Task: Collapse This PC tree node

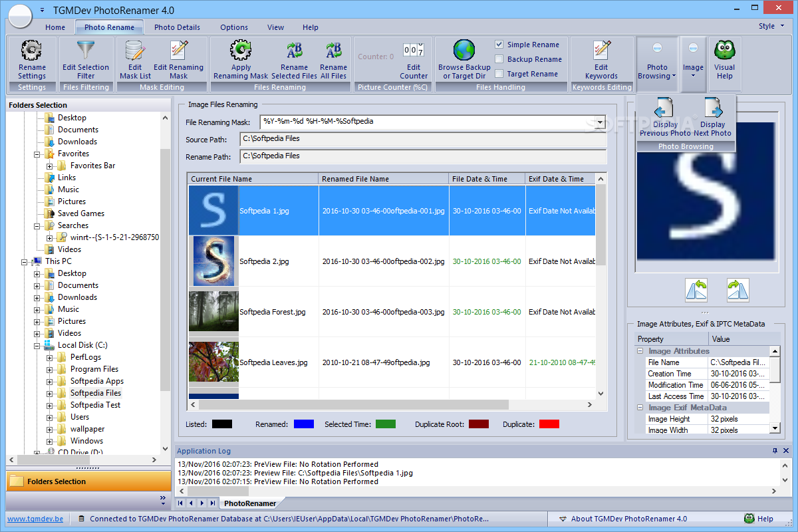Action: pos(25,261)
